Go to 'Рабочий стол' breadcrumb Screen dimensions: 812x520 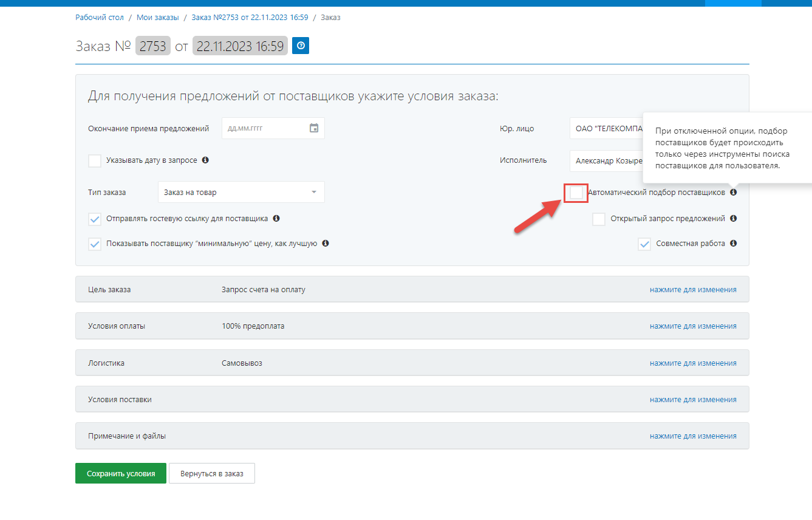[x=100, y=18]
